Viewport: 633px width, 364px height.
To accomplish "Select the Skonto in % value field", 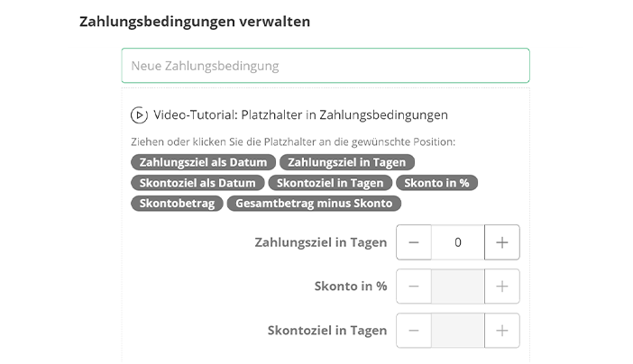I will point(458,287).
